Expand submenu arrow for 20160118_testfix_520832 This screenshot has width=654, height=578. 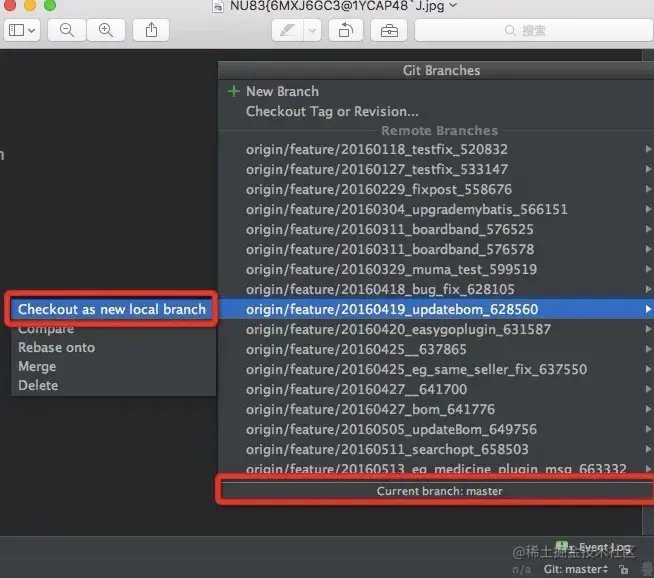tap(648, 149)
